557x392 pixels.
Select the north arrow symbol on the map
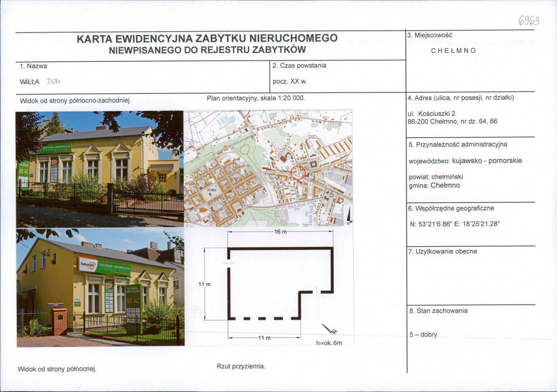(349, 215)
